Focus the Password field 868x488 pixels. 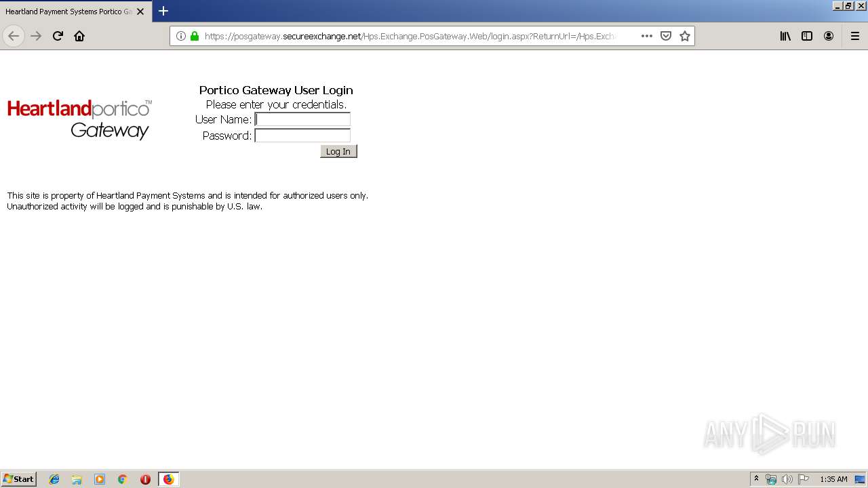tap(302, 136)
